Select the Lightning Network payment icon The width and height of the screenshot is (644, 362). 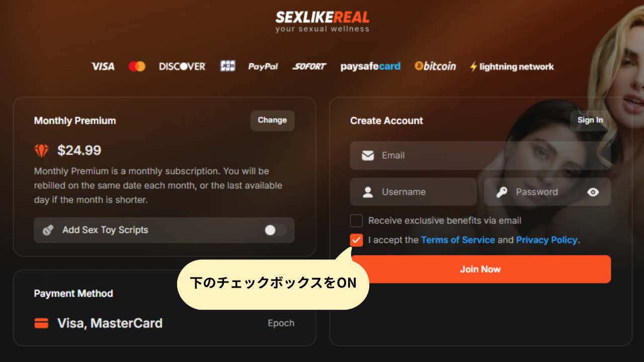tap(511, 66)
